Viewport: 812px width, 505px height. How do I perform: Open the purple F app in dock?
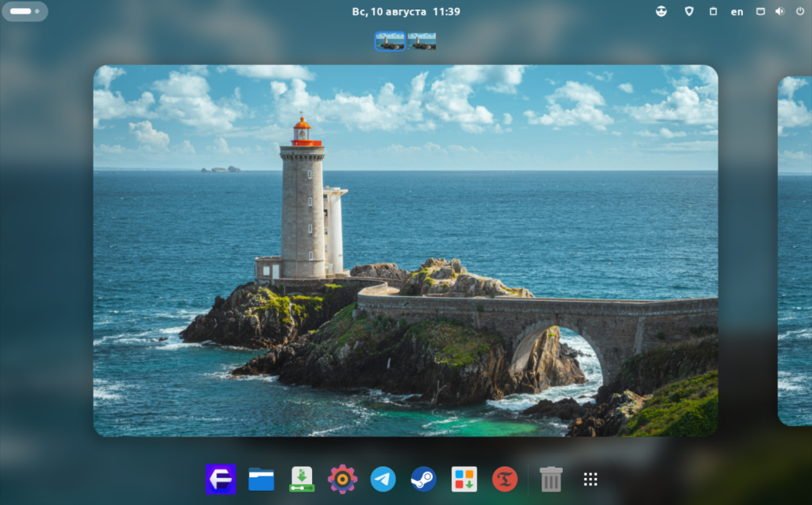point(221,479)
